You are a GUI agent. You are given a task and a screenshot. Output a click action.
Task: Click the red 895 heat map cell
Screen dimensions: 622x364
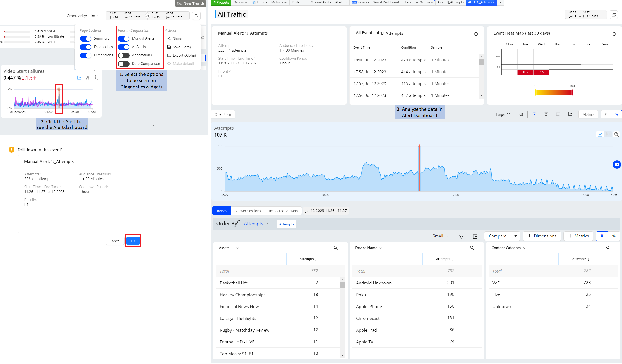click(x=541, y=72)
